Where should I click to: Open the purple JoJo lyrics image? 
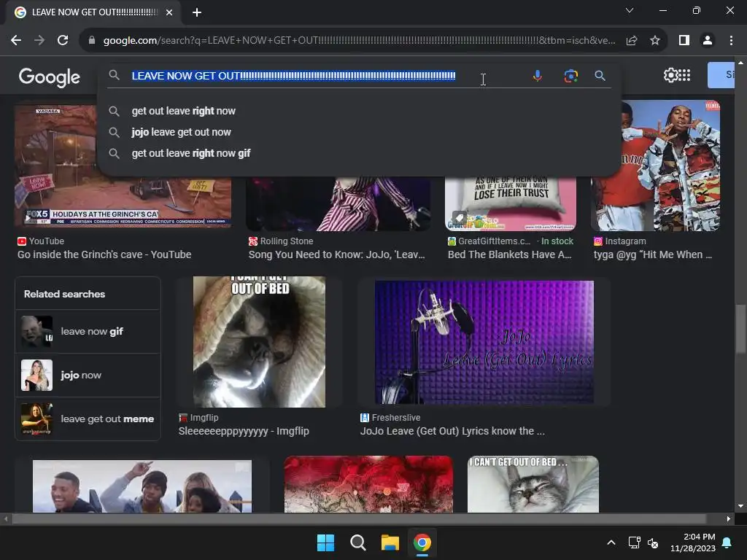click(x=484, y=342)
